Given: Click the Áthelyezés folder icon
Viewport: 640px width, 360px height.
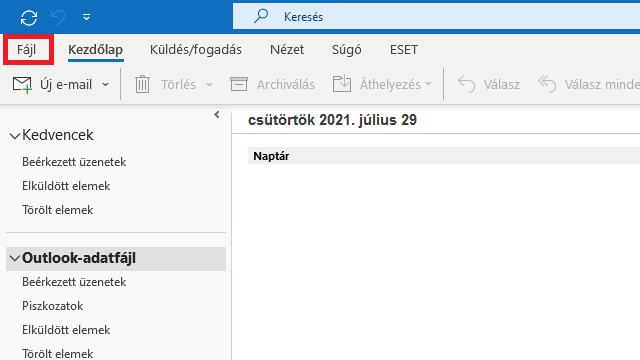Looking at the screenshot, I should (x=342, y=84).
